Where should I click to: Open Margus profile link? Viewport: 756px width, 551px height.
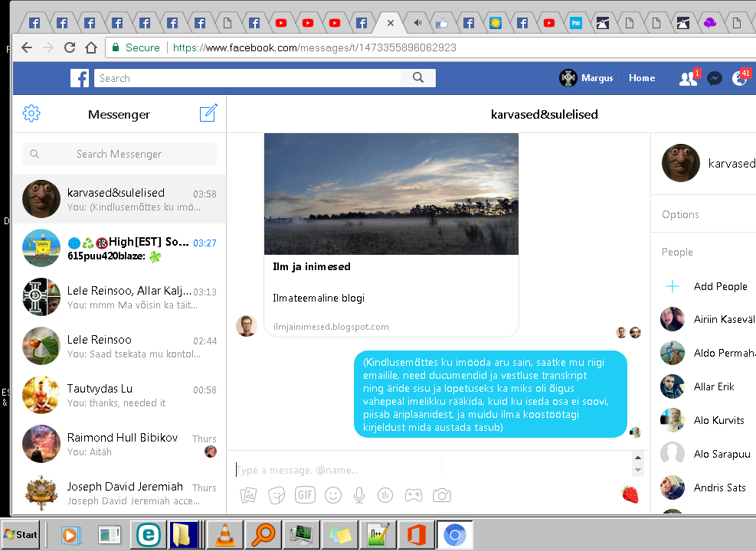pos(587,78)
